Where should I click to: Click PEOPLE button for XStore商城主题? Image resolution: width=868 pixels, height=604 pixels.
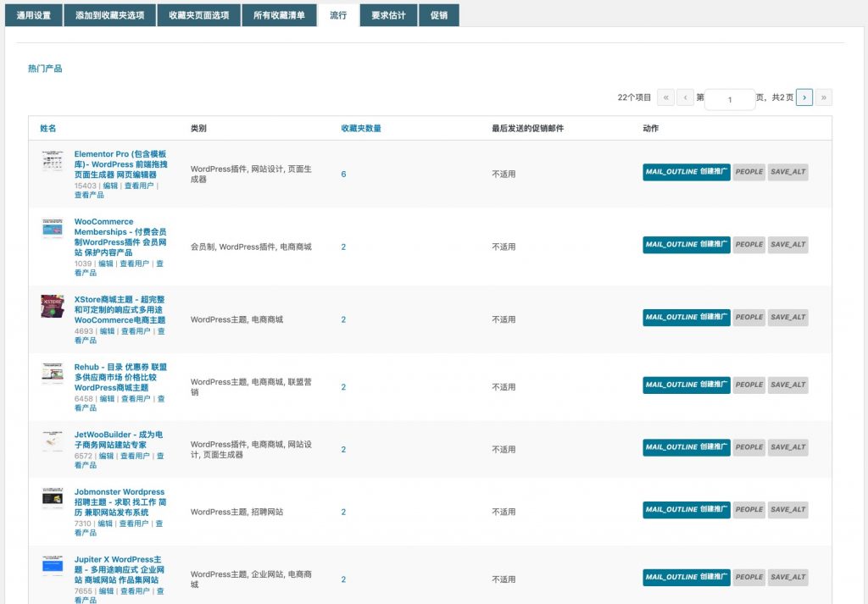pos(749,318)
